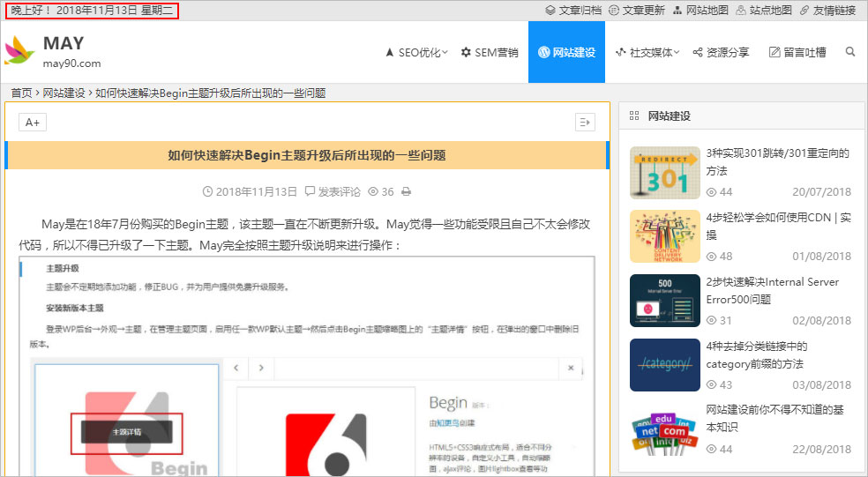Click the domain signs thumbnail
Viewport: 868px width, 477px height.
[665, 432]
